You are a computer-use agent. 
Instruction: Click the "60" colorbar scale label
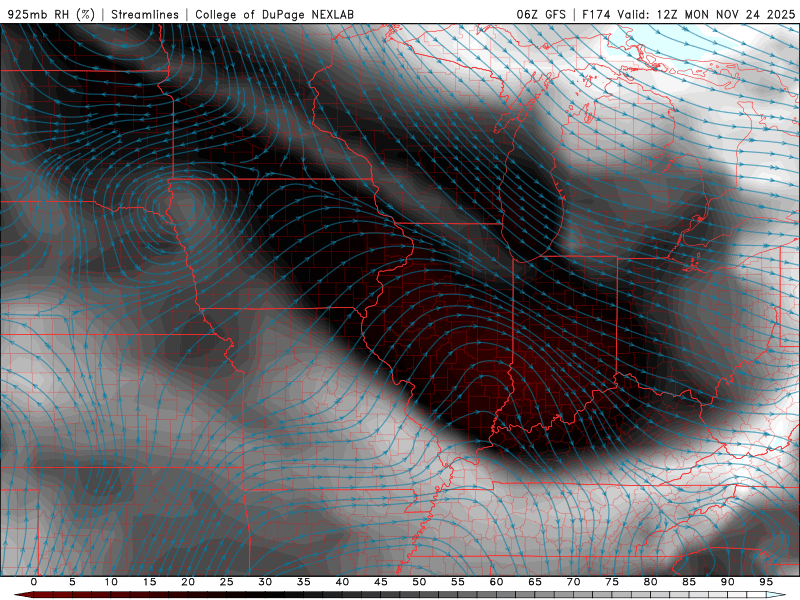496,582
